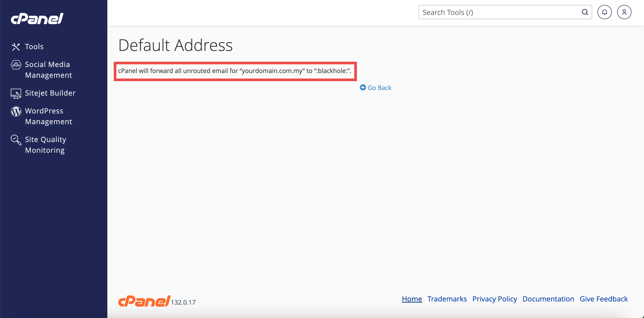
Task: Click the WordPress logo icon
Action: (16, 111)
